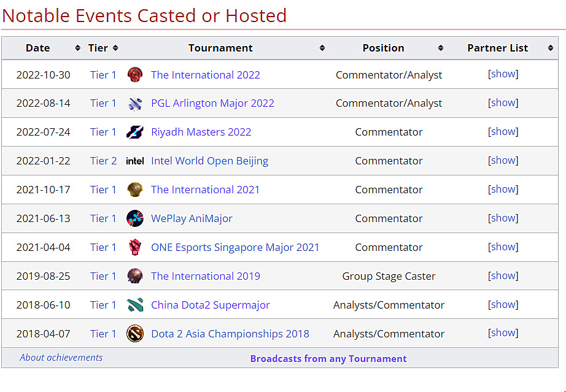Open Tier 2 link for Intel World Open
This screenshot has height=392, width=566.
[x=103, y=161]
